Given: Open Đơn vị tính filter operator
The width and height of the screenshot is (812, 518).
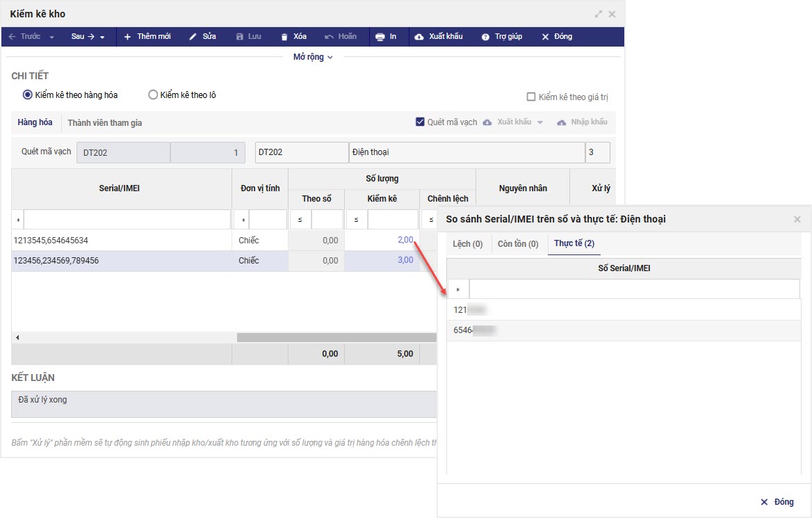Looking at the screenshot, I should pyautogui.click(x=243, y=220).
